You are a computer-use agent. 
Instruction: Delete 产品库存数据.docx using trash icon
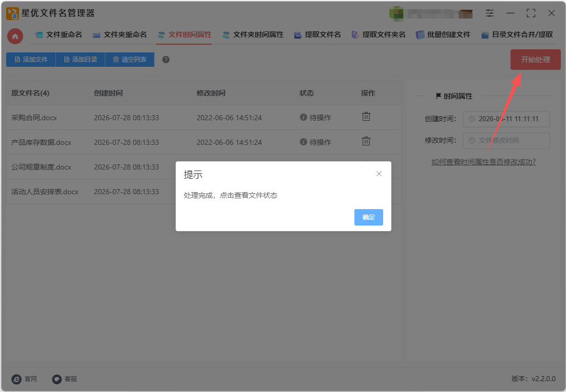click(366, 141)
